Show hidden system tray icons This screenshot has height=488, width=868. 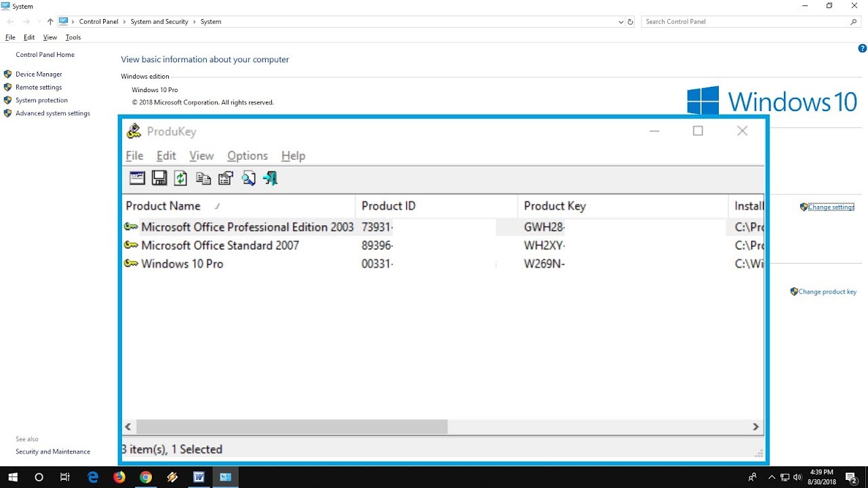pos(772,477)
